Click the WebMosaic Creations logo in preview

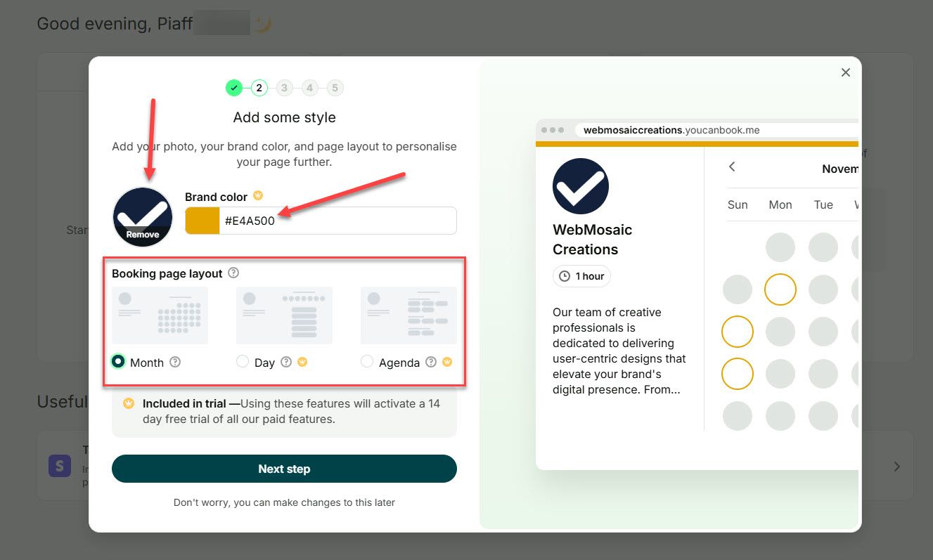[x=581, y=185]
